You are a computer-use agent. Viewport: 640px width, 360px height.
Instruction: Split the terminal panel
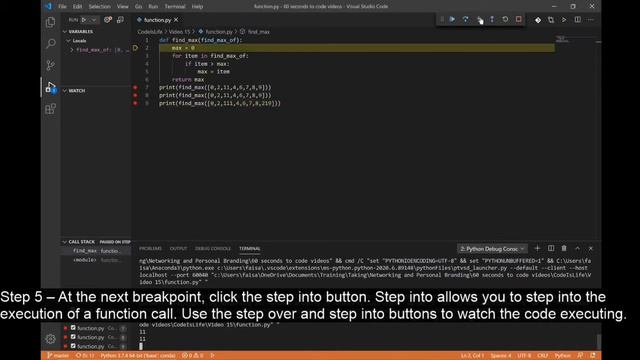coord(551,248)
